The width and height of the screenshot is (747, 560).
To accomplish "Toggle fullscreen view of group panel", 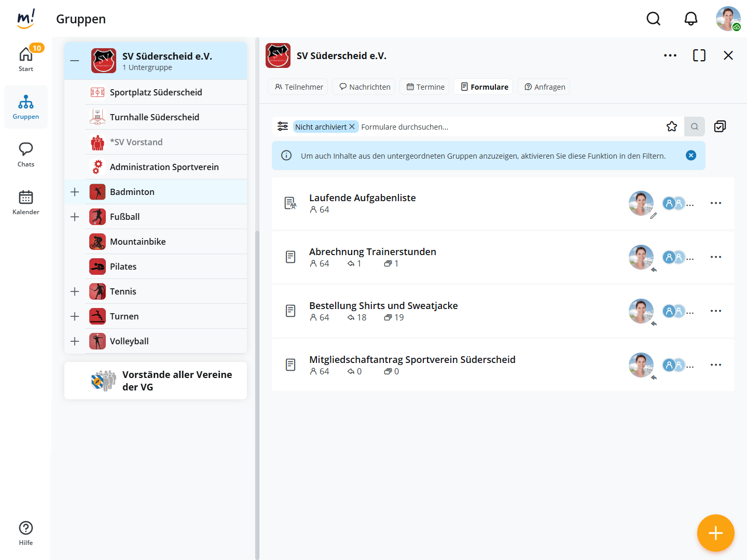I will pos(699,55).
